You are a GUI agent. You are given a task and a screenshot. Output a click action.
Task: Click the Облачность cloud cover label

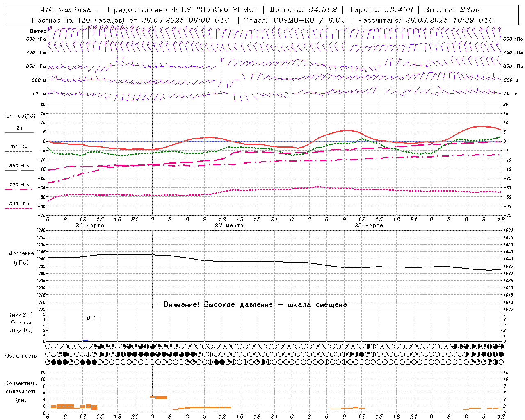21,356
